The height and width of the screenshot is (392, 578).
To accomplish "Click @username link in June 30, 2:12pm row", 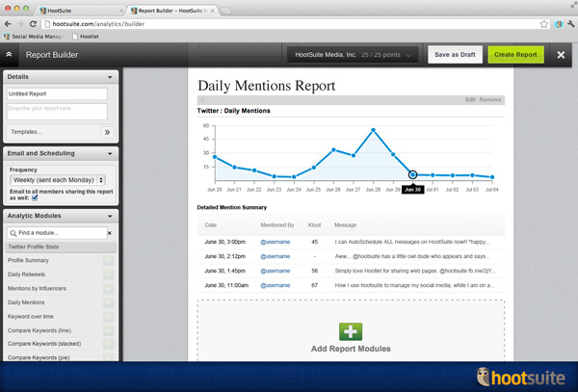I will click(x=275, y=256).
